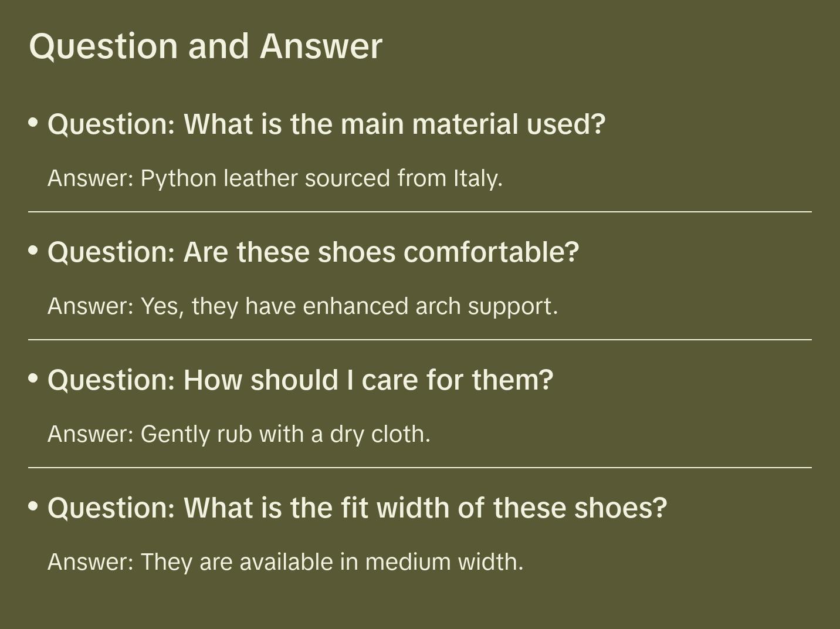Click the bullet before the comfortable shoes question

coord(33,251)
